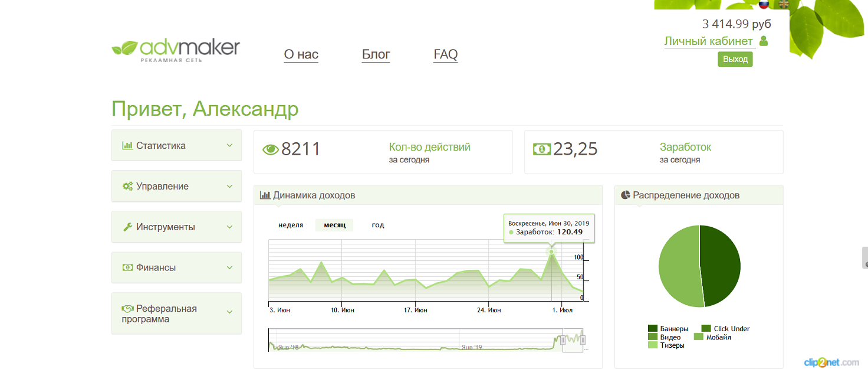Open the Финансы menu section
This screenshot has width=868, height=369.
176,267
